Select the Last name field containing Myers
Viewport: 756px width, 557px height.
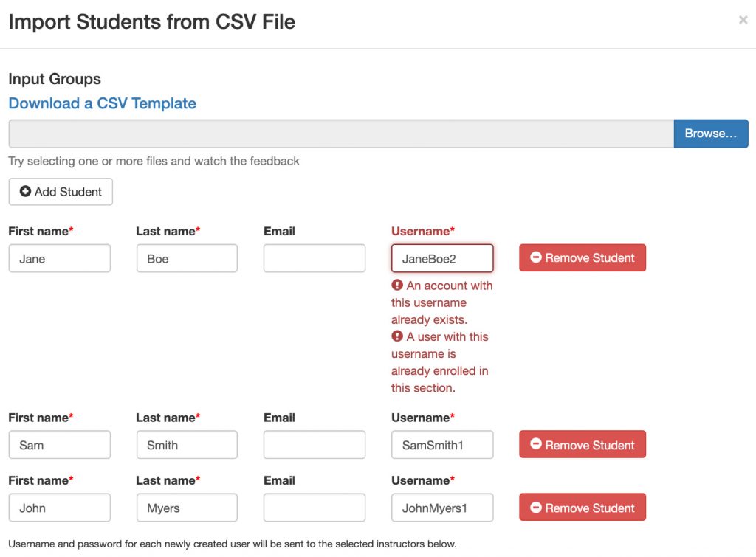(x=187, y=508)
